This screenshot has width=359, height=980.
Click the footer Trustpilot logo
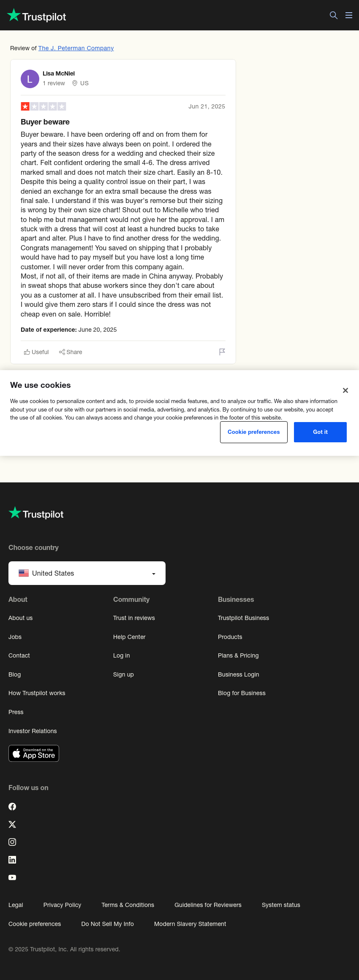(x=36, y=514)
